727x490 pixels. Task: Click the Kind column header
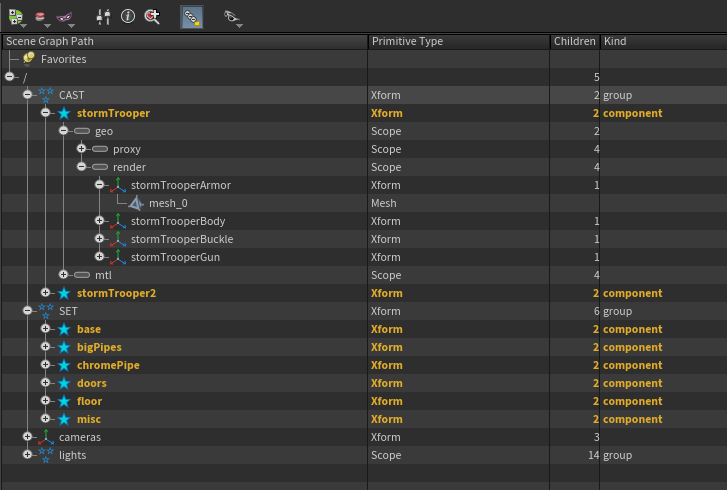coord(663,41)
